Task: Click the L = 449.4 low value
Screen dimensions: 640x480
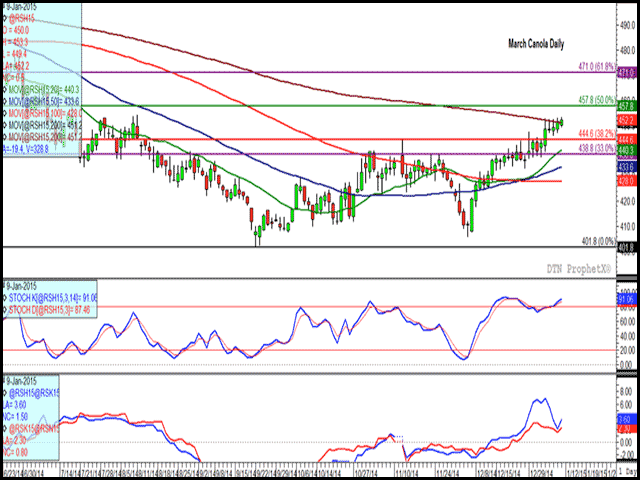Action: click(16, 53)
